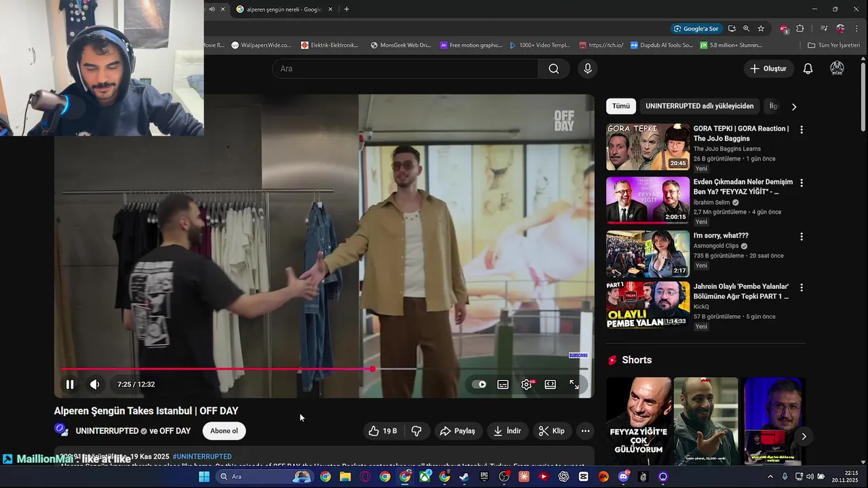The width and height of the screenshot is (868, 488).
Task: Mute audio icon on YouTube tab
Action: [212, 9]
